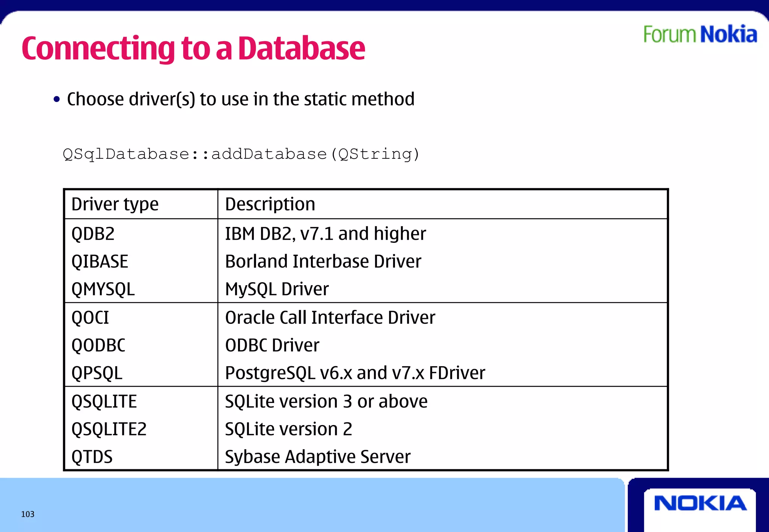
Task: Select the QOCI driver cell
Action: point(90,318)
